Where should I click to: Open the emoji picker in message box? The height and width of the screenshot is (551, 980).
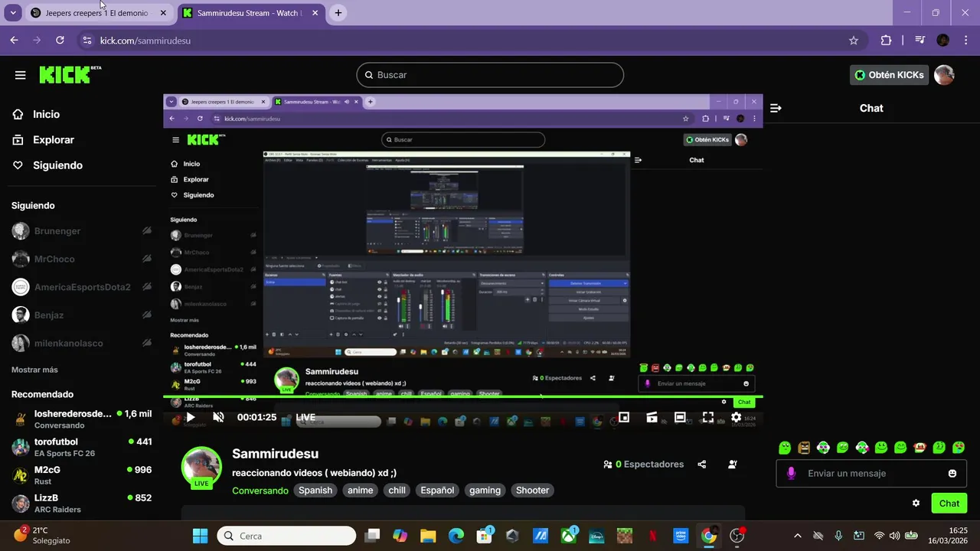point(952,474)
